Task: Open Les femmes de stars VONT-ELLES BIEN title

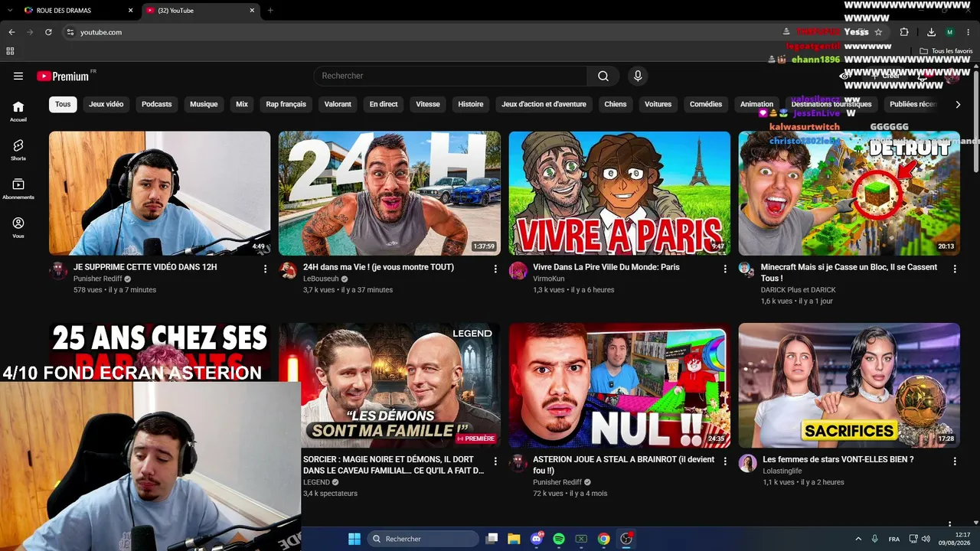Action: [838, 459]
